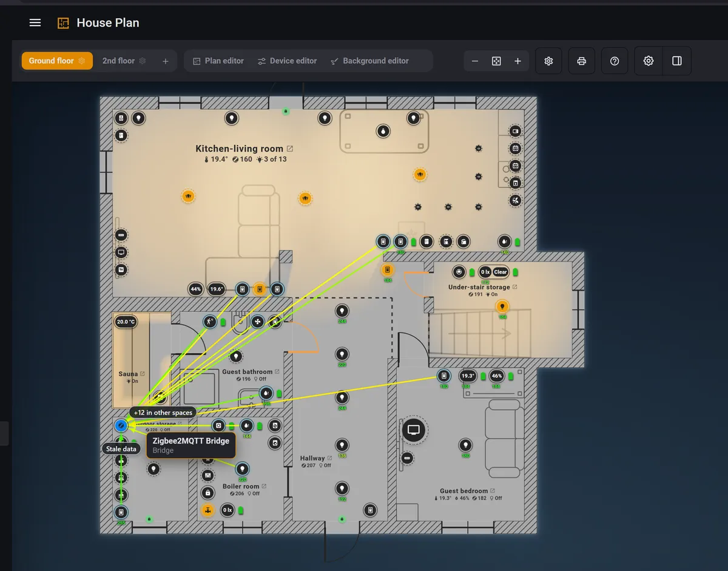Select the Boiler room 0 lx illuminance sensor
The height and width of the screenshot is (571, 728).
tap(227, 510)
